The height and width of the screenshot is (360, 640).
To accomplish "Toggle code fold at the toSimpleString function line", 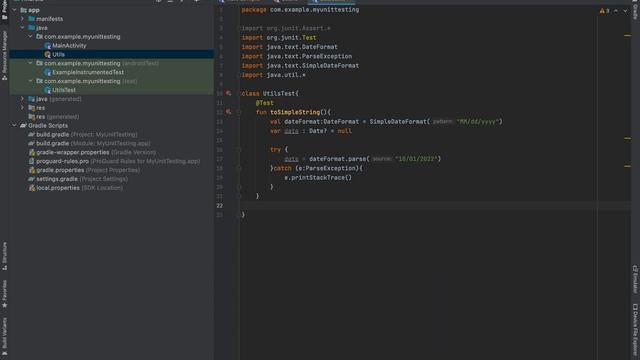I will (240, 112).
